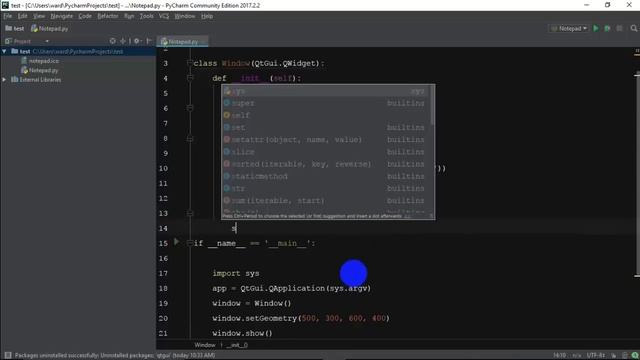Open Search Everywhere magnifier icon
This screenshot has height=360, width=640.
[x=633, y=28]
